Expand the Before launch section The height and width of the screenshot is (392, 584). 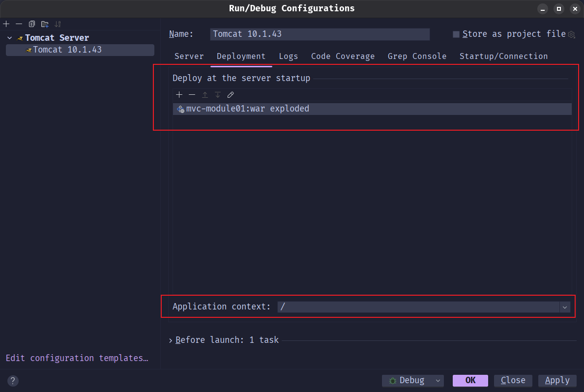pyautogui.click(x=171, y=340)
